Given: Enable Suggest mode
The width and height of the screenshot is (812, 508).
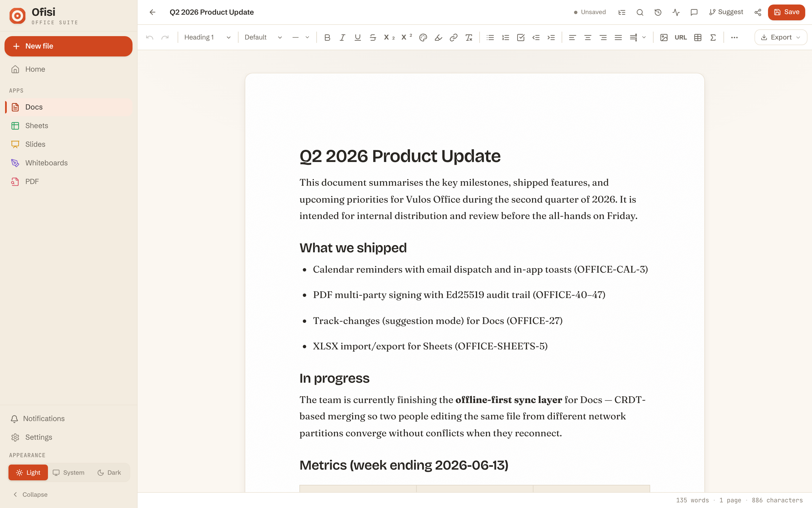Looking at the screenshot, I should click(x=726, y=12).
